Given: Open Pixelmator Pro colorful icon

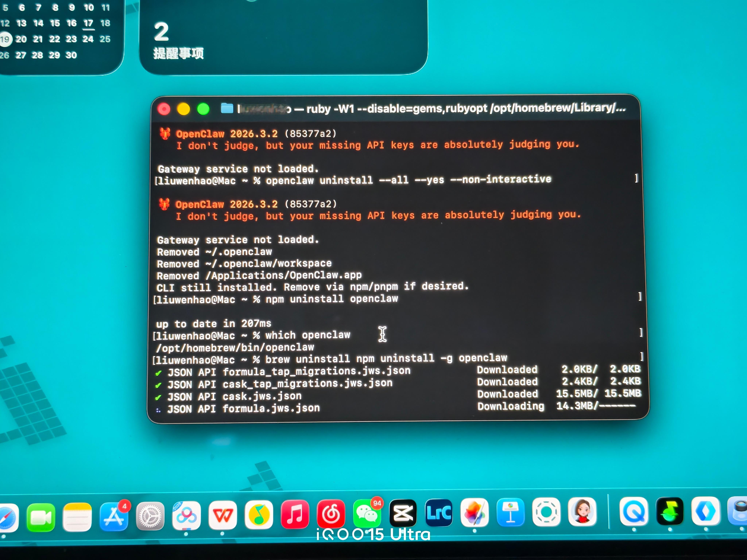Looking at the screenshot, I should [x=475, y=512].
